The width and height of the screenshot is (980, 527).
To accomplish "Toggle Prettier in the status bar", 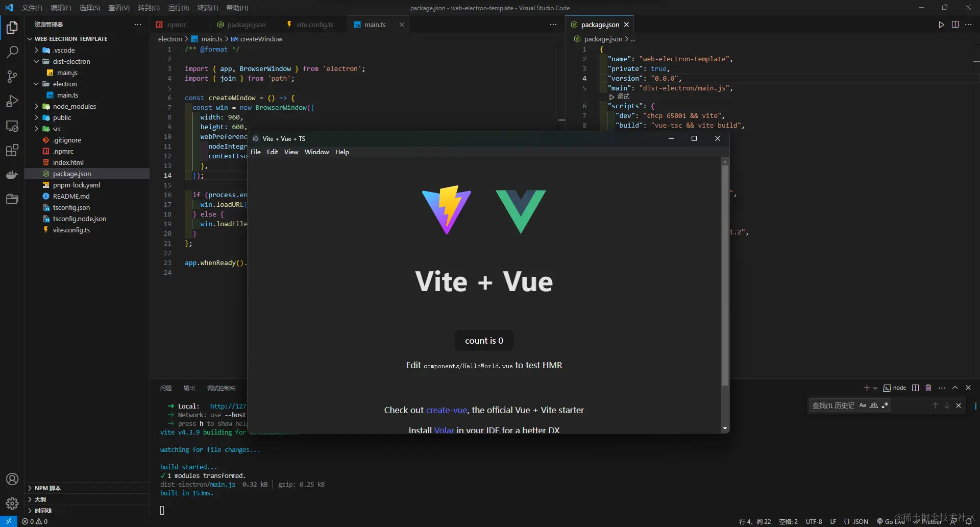I will point(927,521).
